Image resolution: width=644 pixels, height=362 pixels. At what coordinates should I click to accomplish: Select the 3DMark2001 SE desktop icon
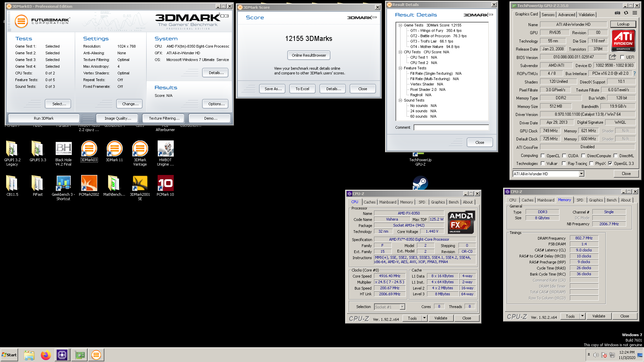click(x=140, y=188)
